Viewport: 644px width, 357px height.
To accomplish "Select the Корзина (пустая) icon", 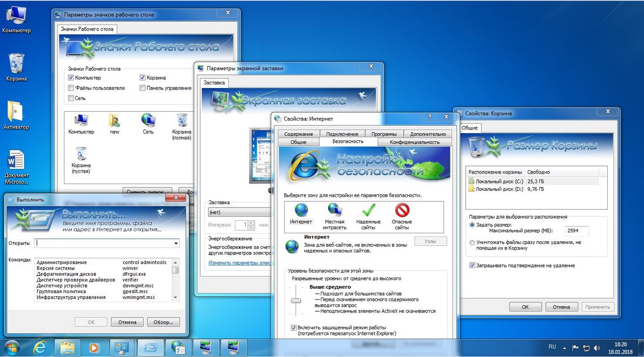I will [x=81, y=160].
